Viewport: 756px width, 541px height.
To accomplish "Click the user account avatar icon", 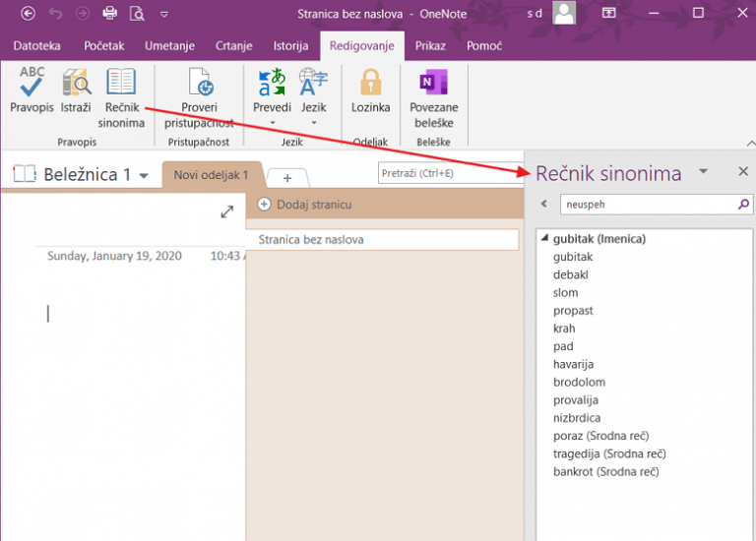I will 564,13.
